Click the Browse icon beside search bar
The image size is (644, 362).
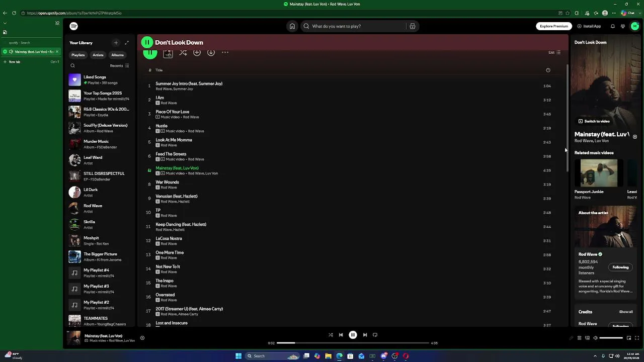pos(412,26)
